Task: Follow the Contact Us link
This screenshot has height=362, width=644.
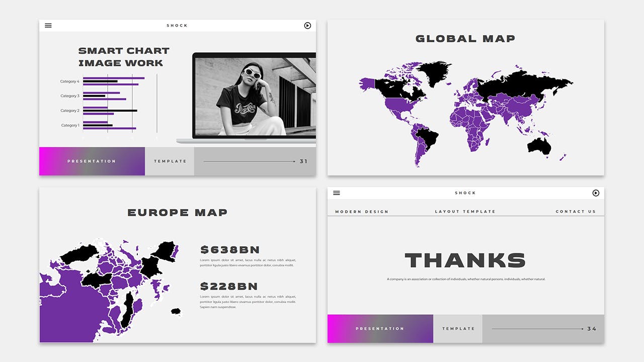Action: [x=575, y=212]
